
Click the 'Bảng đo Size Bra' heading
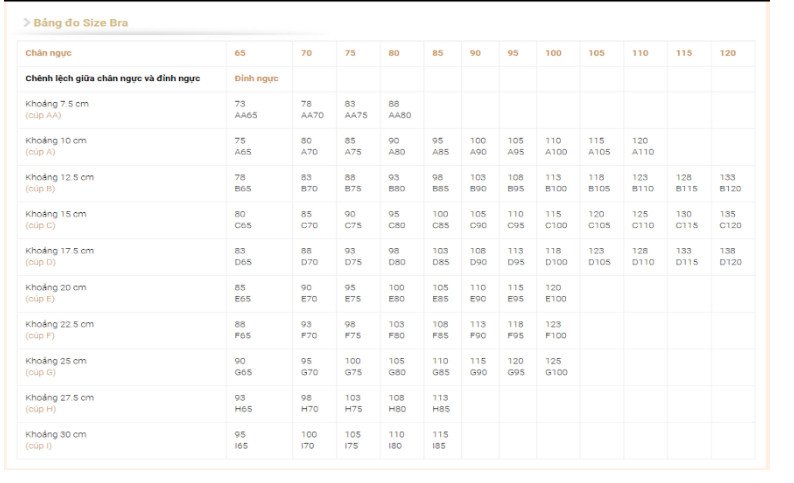click(81, 23)
